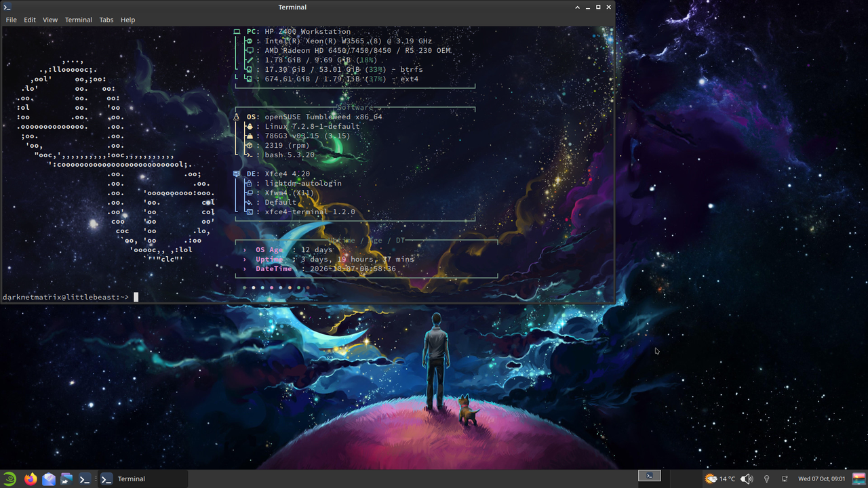Click 'openSUSE Tumbleweed x86_64' text
This screenshot has height=488, width=868.
click(x=323, y=117)
